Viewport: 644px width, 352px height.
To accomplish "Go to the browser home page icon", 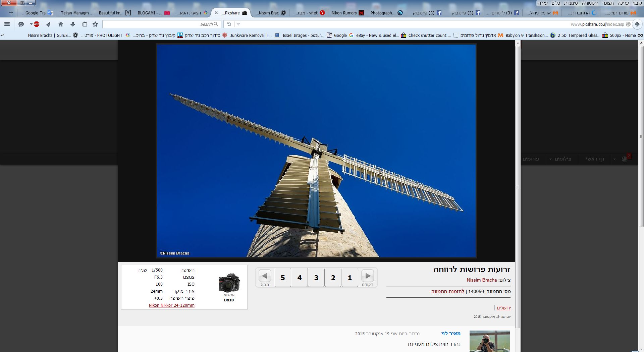I will (x=61, y=24).
